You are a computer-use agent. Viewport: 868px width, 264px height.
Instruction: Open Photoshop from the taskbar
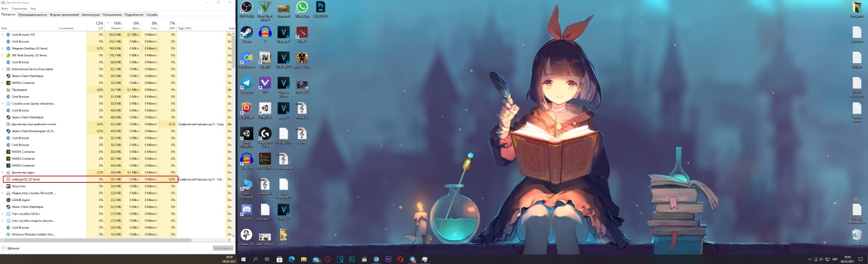click(353, 259)
